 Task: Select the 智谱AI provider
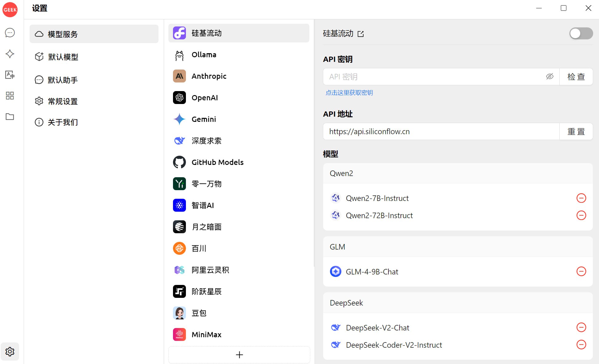(239, 206)
